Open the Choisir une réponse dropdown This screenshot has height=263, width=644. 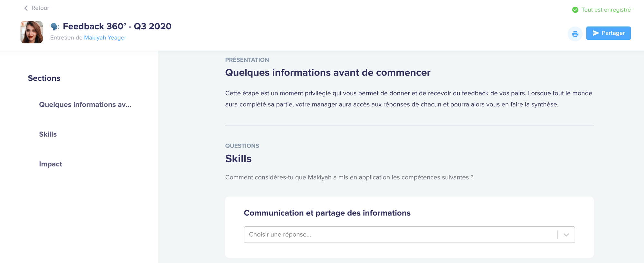click(x=409, y=235)
